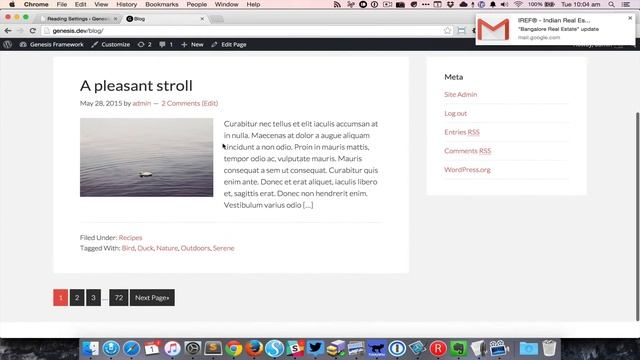
Task: Open comments bubble in admin bar
Action: click(x=166, y=44)
